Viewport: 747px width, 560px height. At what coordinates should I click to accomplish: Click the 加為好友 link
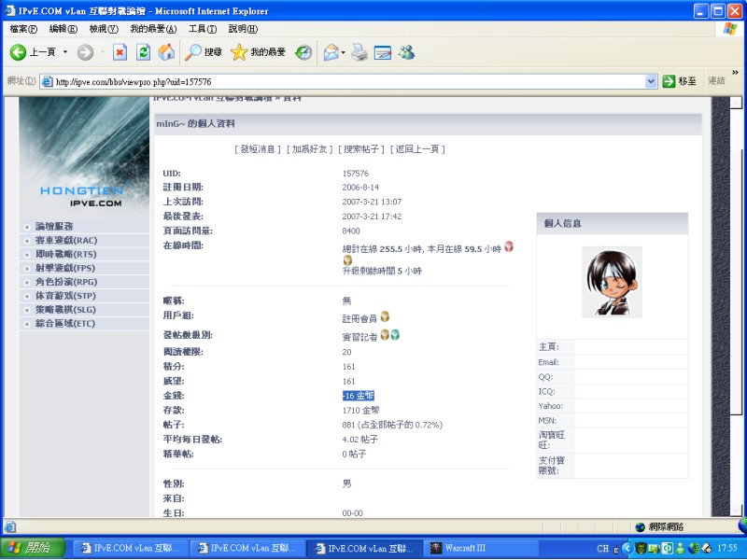pos(310,149)
